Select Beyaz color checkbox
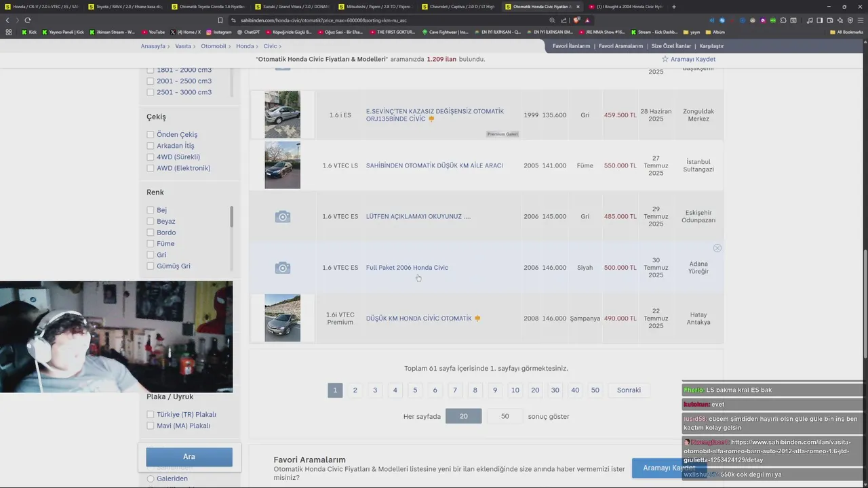Image resolution: width=868 pixels, height=488 pixels. point(151,222)
